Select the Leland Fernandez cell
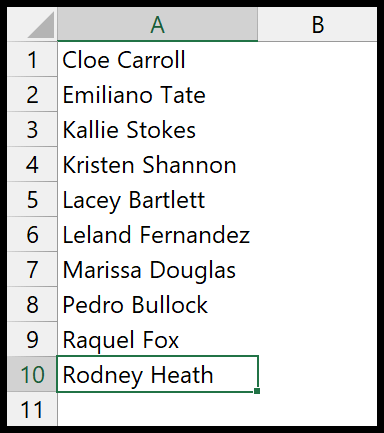384x433 pixels. coord(157,235)
